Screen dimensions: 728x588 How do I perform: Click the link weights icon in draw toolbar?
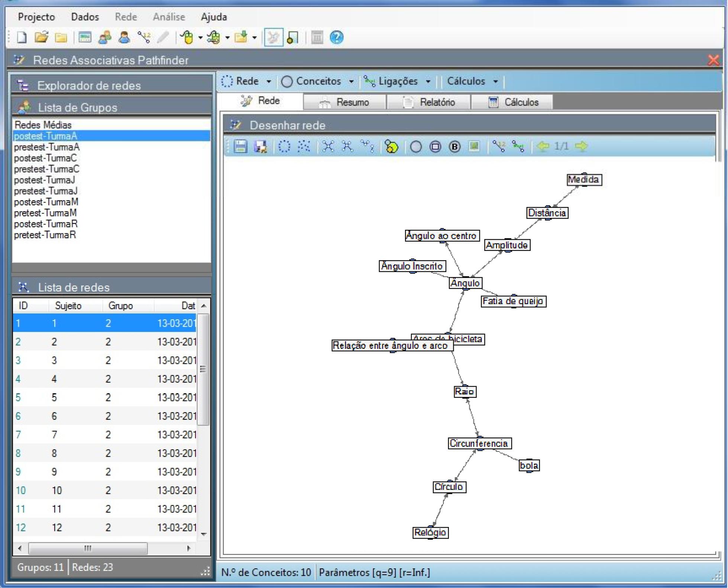pos(499,146)
